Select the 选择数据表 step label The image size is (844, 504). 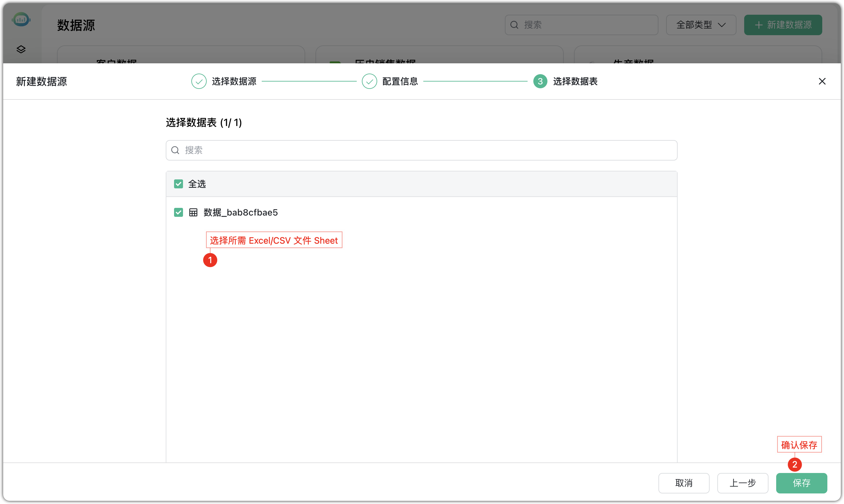pos(575,81)
